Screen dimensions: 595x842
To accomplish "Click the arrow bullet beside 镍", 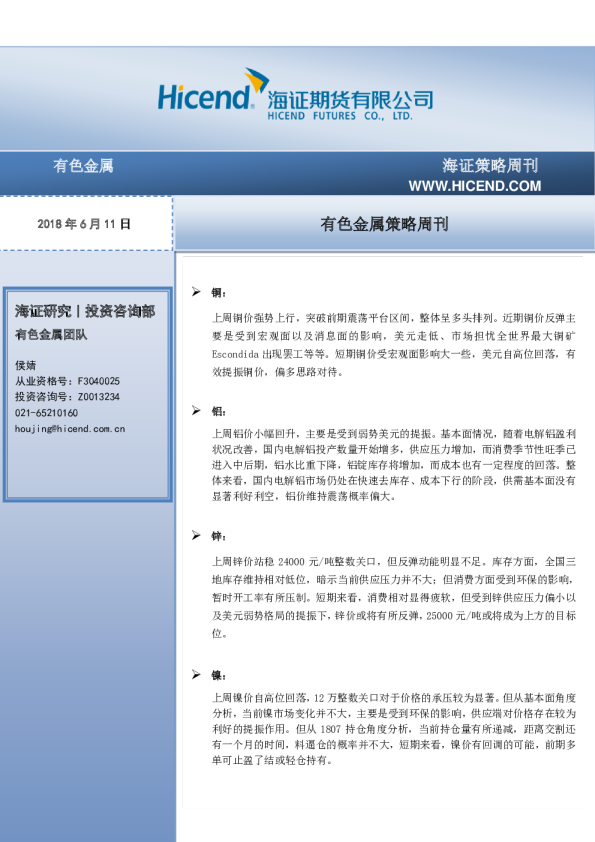I will 196,674.
